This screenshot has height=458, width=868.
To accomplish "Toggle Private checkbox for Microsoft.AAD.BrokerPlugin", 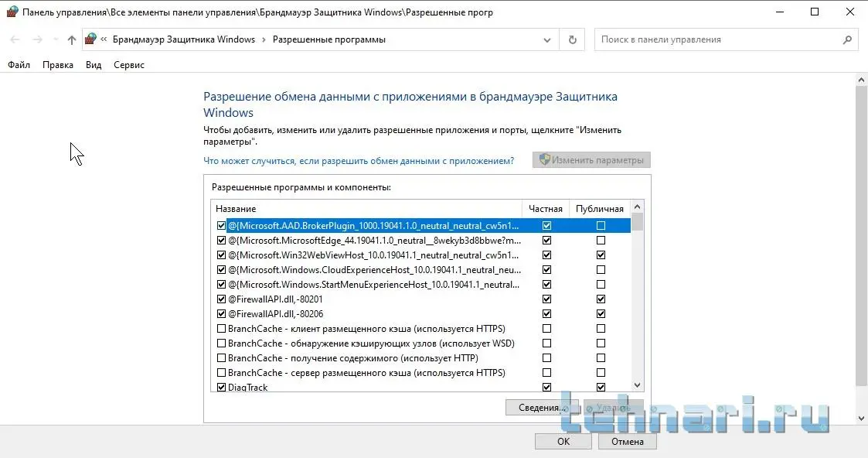I will pyautogui.click(x=547, y=225).
